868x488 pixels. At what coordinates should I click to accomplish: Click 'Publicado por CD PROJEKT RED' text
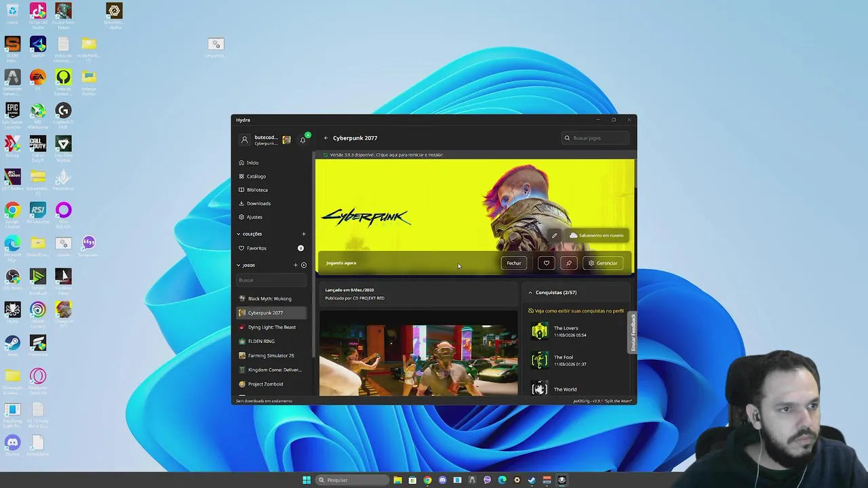point(355,298)
